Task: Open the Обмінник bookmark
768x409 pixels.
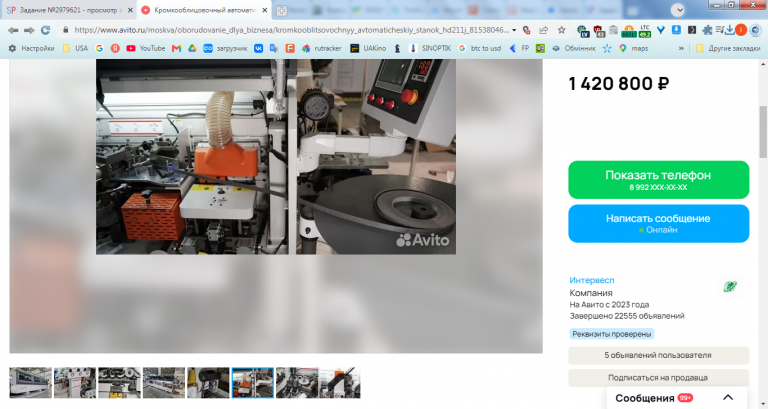Action: coord(574,48)
